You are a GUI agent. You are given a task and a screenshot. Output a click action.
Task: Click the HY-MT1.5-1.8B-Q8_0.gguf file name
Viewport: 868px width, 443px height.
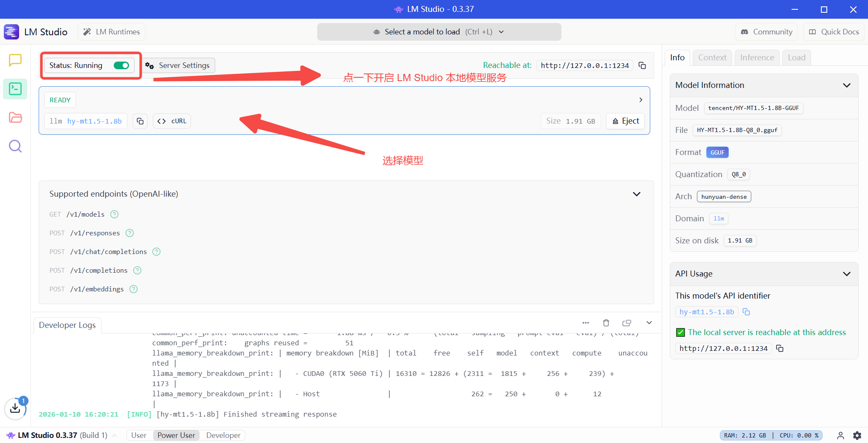point(737,130)
